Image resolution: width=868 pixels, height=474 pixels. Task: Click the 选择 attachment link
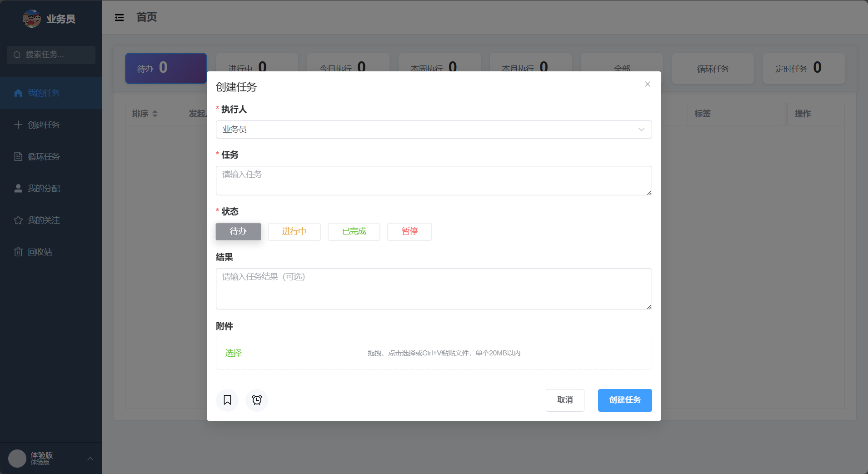tap(233, 353)
